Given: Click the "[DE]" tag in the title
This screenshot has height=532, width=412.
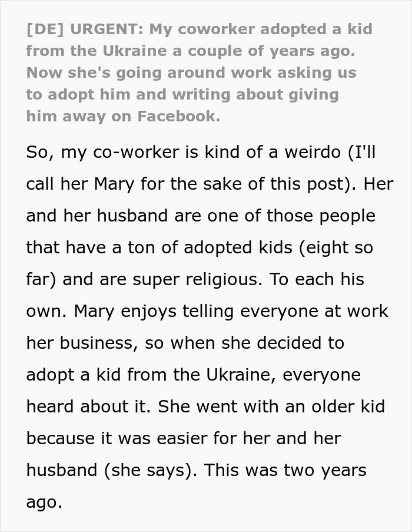Looking at the screenshot, I should [x=42, y=29].
